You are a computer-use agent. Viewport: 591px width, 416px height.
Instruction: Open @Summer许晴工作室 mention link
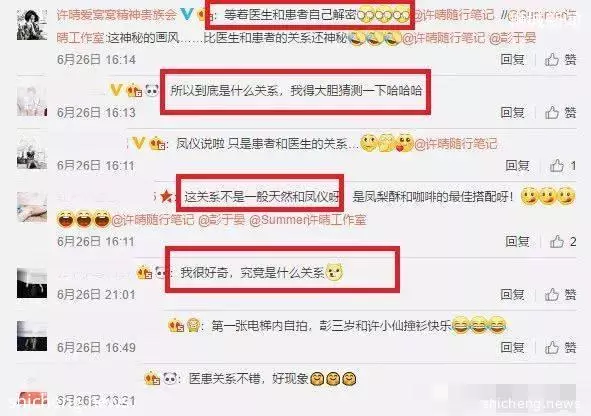coord(308,220)
